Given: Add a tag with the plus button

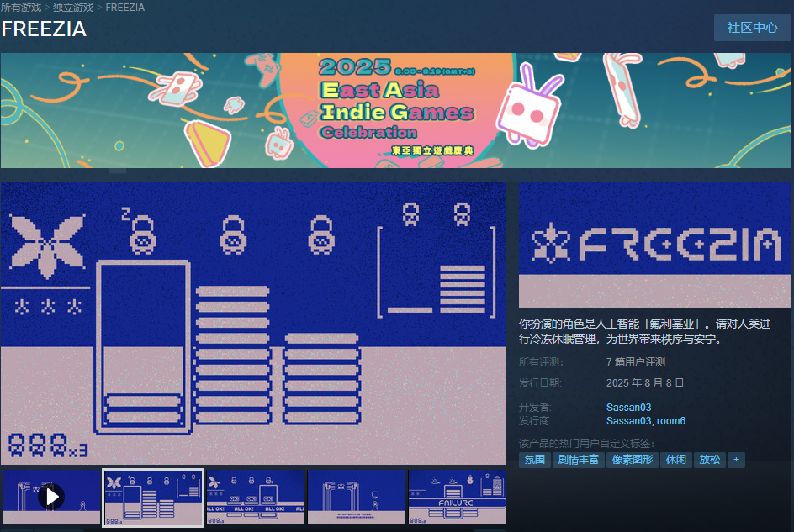Looking at the screenshot, I should pyautogui.click(x=736, y=460).
